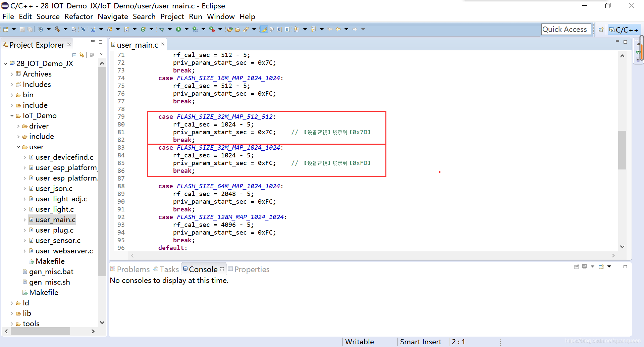
Task: Click the Profile launch icon
Action: click(x=195, y=30)
